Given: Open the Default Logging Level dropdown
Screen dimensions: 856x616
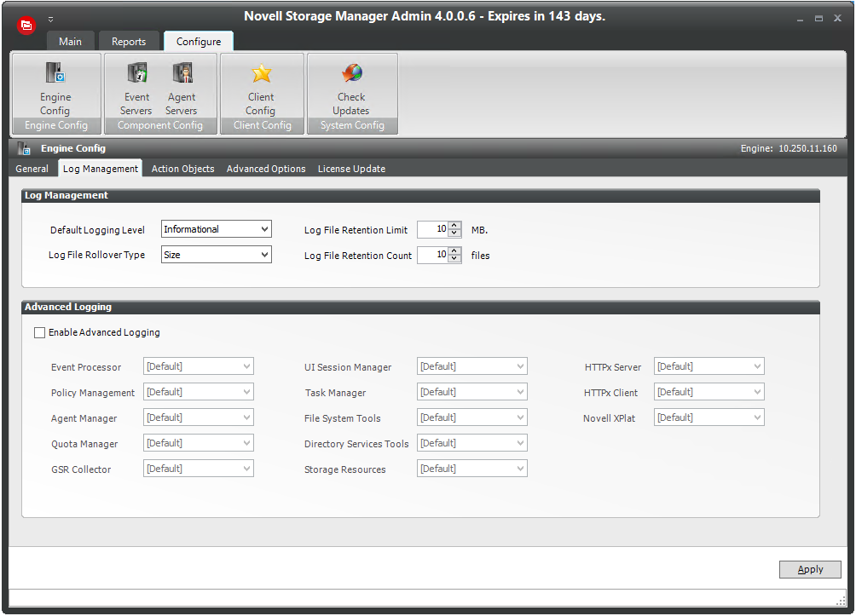Looking at the screenshot, I should (x=217, y=229).
